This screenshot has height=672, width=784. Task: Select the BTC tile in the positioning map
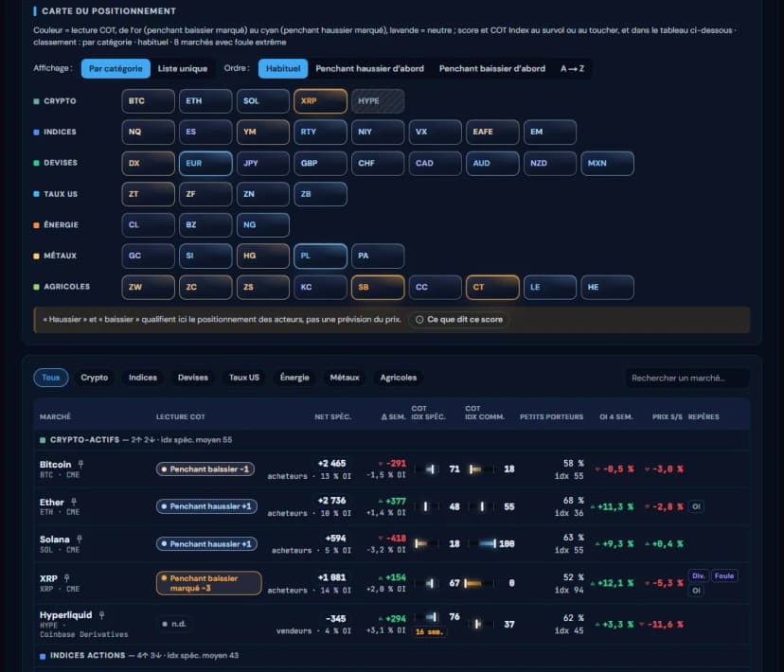[148, 101]
